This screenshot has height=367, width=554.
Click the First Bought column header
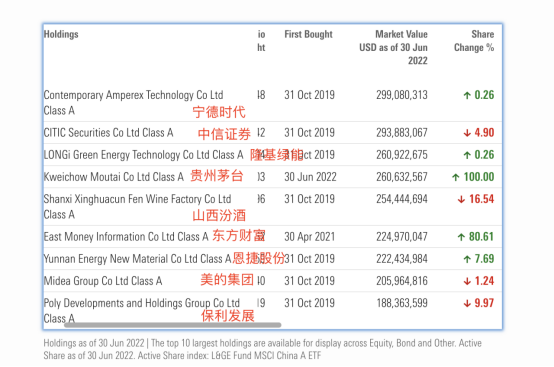click(x=308, y=34)
